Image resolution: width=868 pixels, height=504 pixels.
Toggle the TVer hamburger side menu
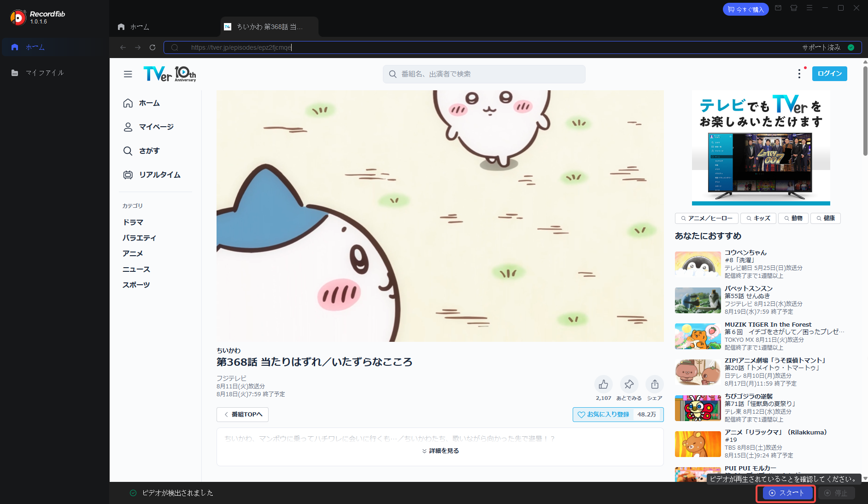[128, 74]
